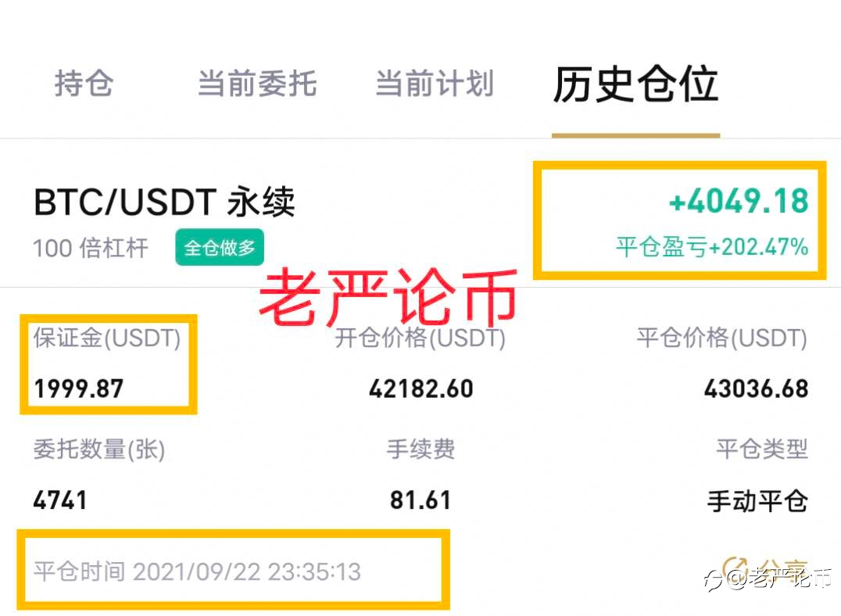
Task: Select the 当前计划 tab
Action: coord(434,84)
